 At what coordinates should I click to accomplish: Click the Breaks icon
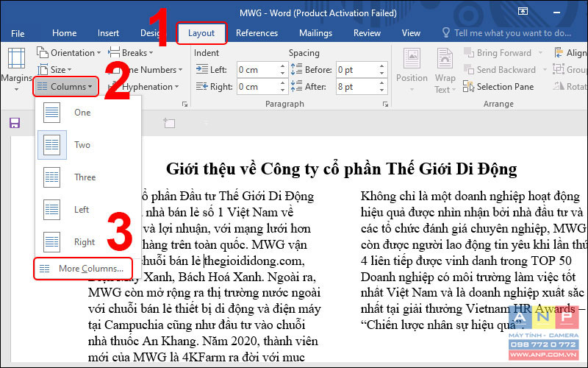click(114, 52)
